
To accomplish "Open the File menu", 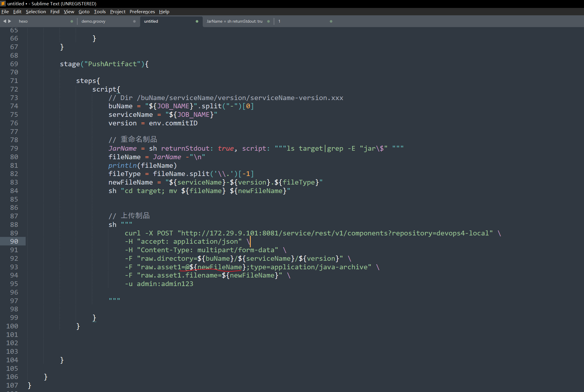I will pyautogui.click(x=5, y=11).
